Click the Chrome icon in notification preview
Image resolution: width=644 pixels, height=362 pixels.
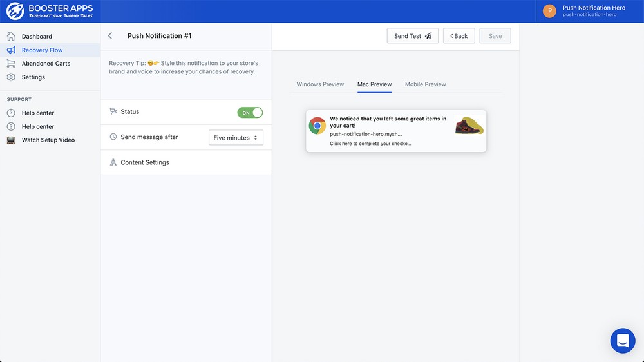pos(317,126)
